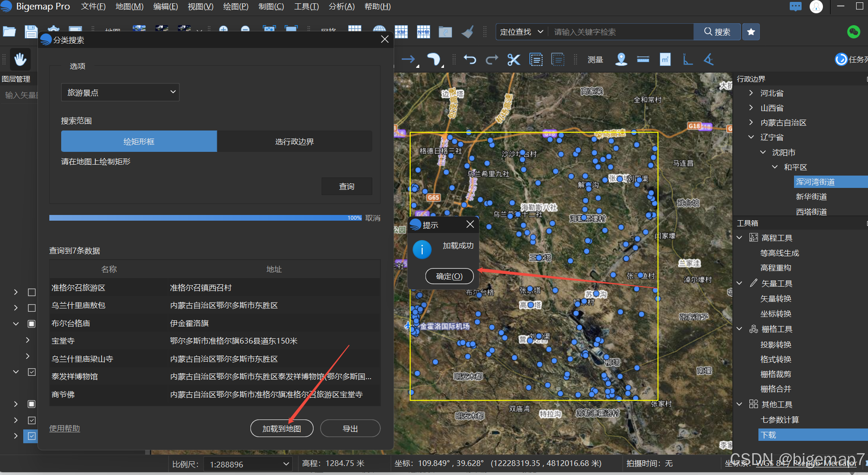Redo the last action

point(492,59)
